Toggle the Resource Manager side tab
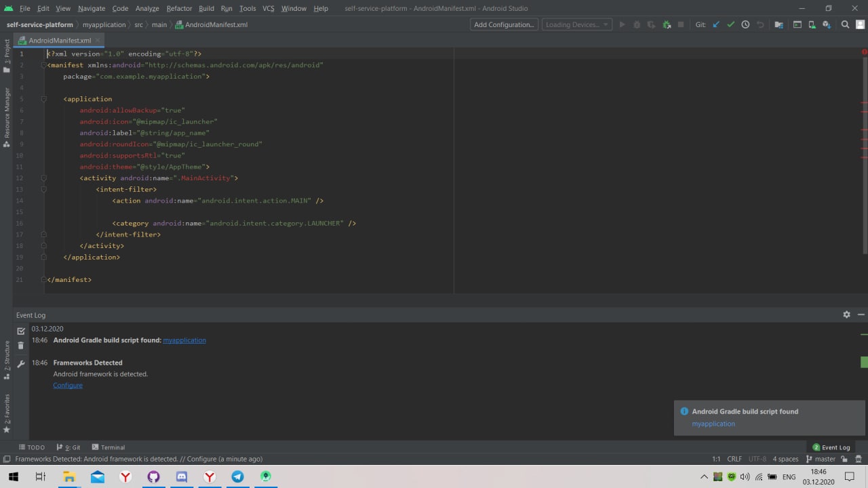The height and width of the screenshot is (488, 868). [7, 117]
